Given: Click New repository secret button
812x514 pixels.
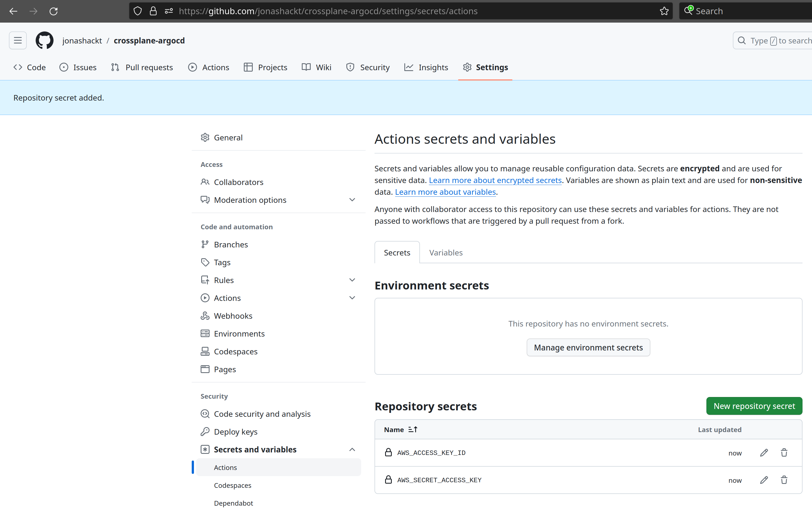Looking at the screenshot, I should pos(754,406).
